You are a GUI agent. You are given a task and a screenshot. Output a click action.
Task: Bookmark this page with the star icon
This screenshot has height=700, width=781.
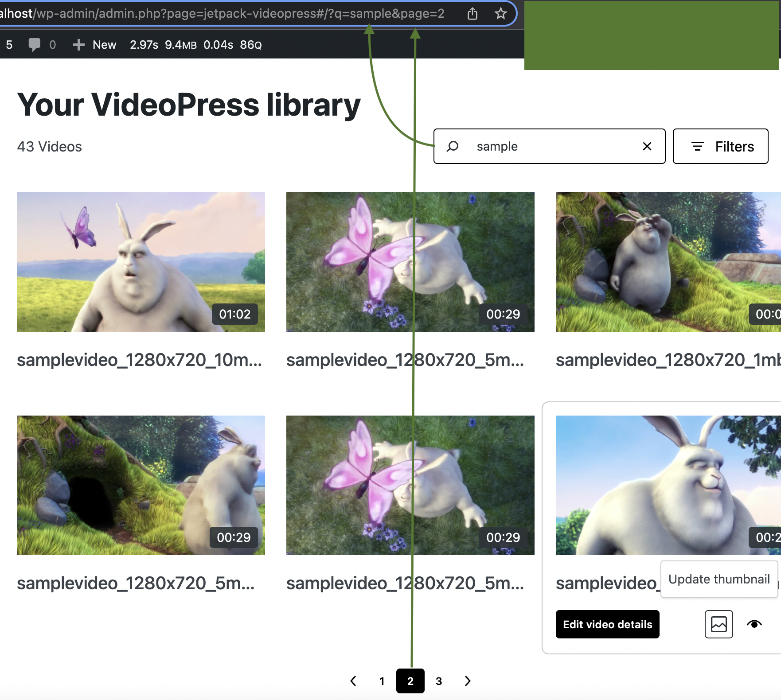point(500,14)
